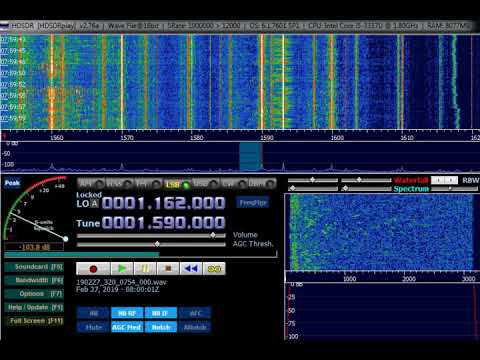
Task: Click the Volume slider handle
Action: coord(213,235)
